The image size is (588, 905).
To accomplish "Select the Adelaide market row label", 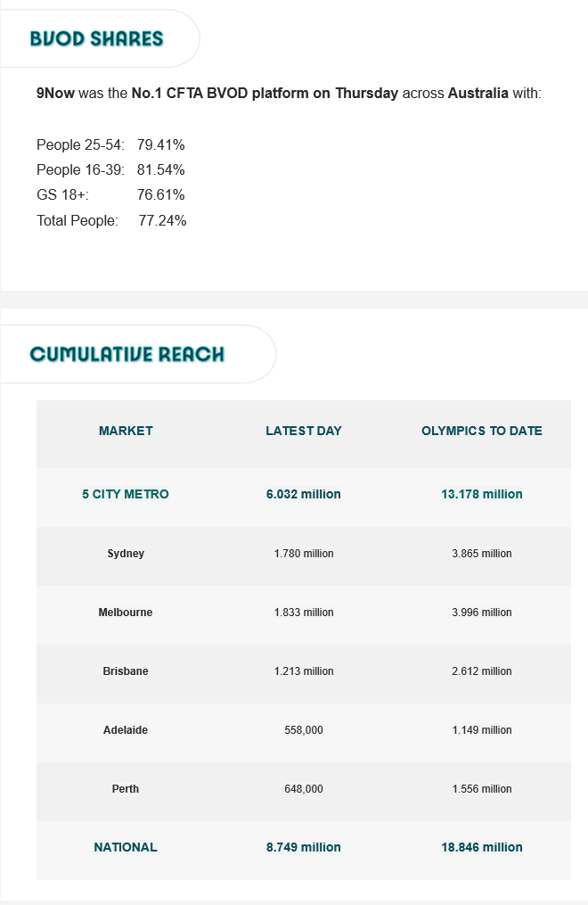I will pyautogui.click(x=126, y=730).
